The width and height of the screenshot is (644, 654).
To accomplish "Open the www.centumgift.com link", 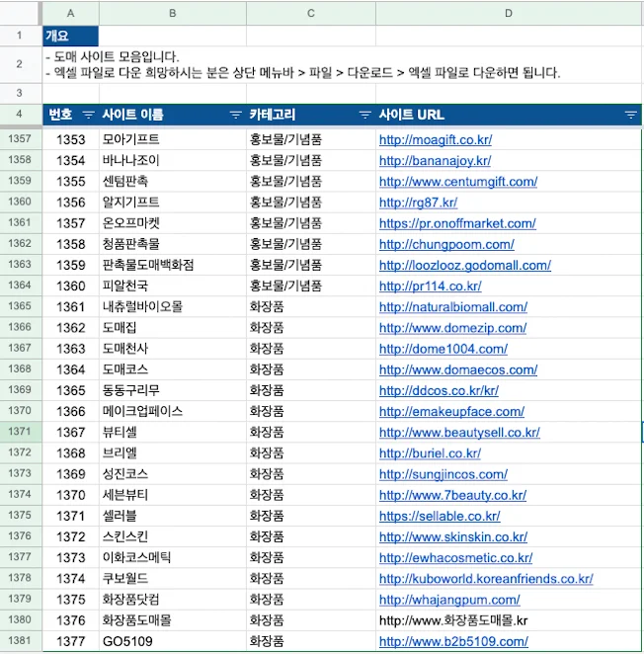I will (x=458, y=182).
